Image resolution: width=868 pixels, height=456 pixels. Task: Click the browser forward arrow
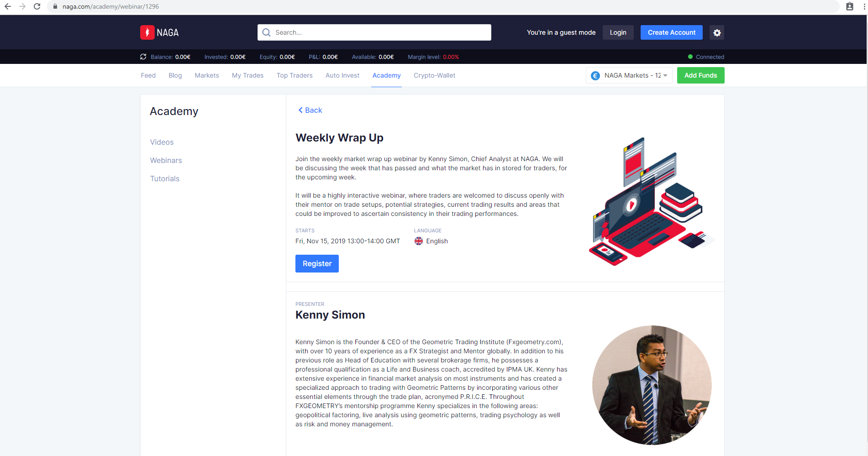click(22, 6)
